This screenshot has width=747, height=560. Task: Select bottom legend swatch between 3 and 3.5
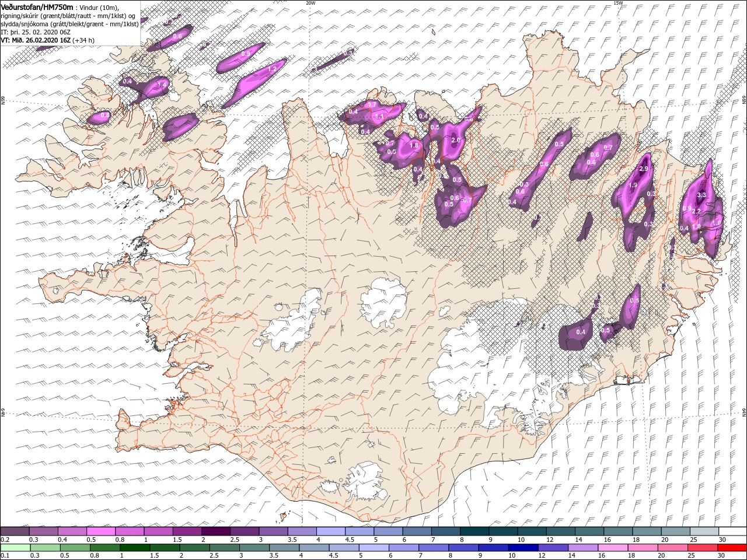tap(254, 548)
